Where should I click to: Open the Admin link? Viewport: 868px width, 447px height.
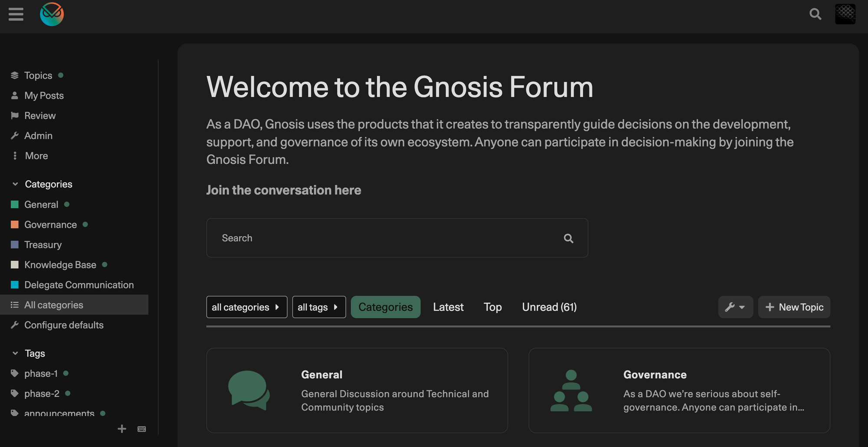coord(38,136)
